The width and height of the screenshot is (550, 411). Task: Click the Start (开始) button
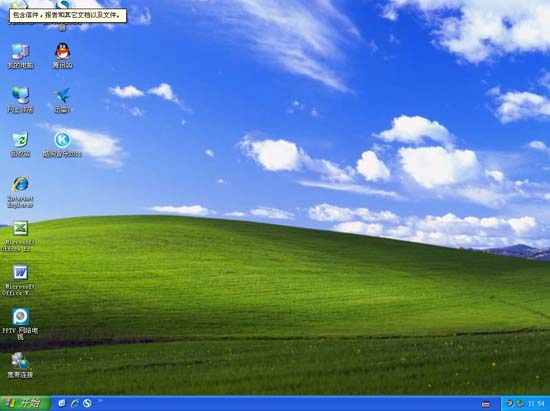[x=25, y=403]
